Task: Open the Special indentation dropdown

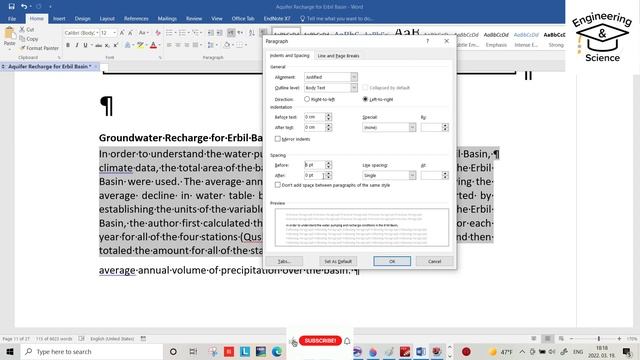Action: (x=412, y=127)
